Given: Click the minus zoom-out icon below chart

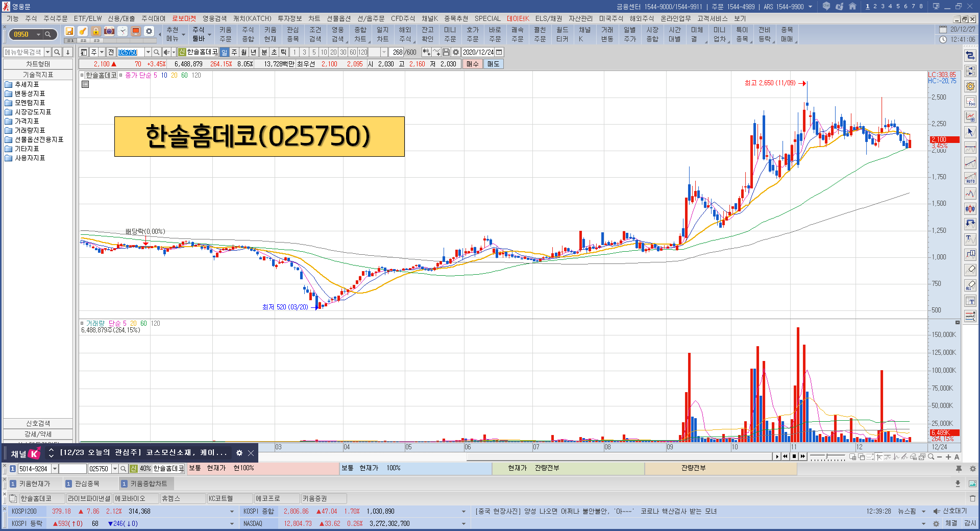Looking at the screenshot, I should point(940,457).
